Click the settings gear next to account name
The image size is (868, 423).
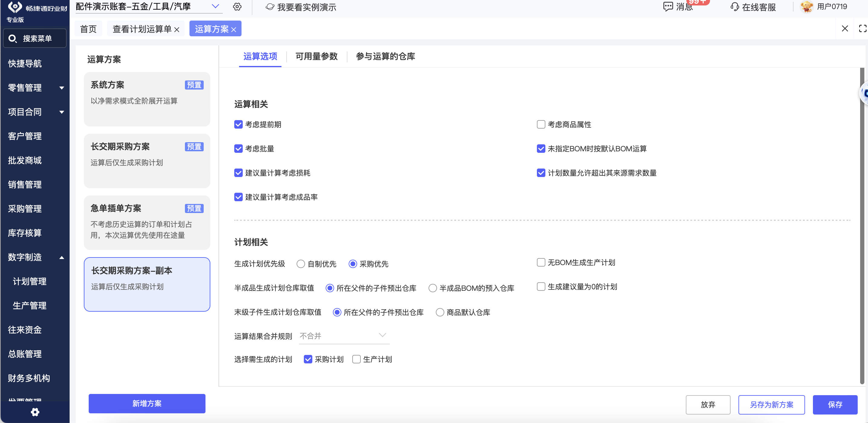[x=237, y=7]
